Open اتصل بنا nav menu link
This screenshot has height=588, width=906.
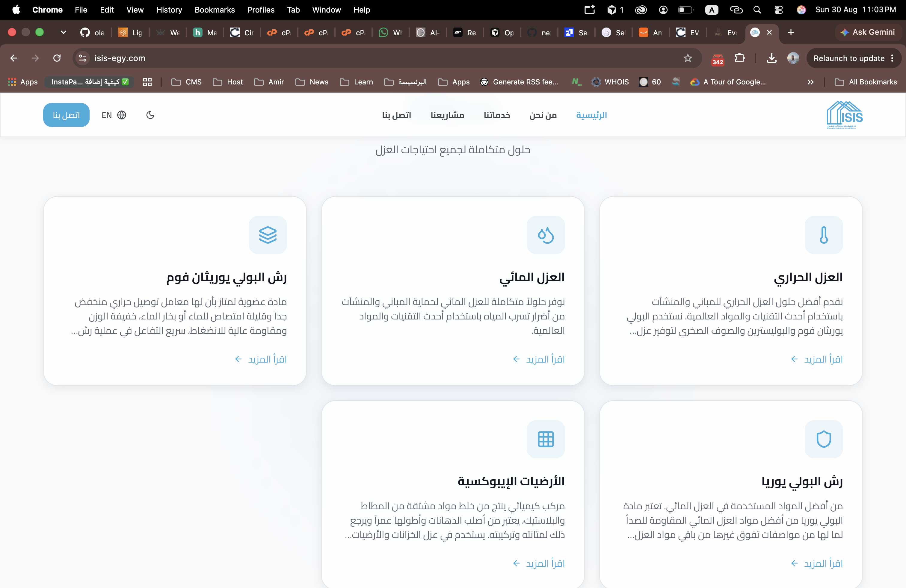[x=396, y=115]
